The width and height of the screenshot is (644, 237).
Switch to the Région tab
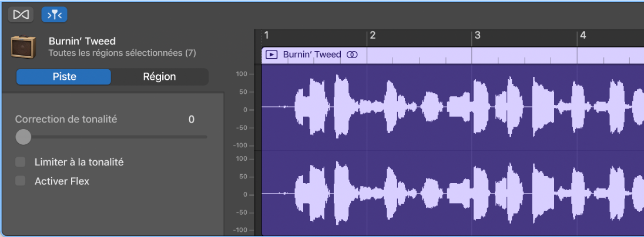point(159,77)
